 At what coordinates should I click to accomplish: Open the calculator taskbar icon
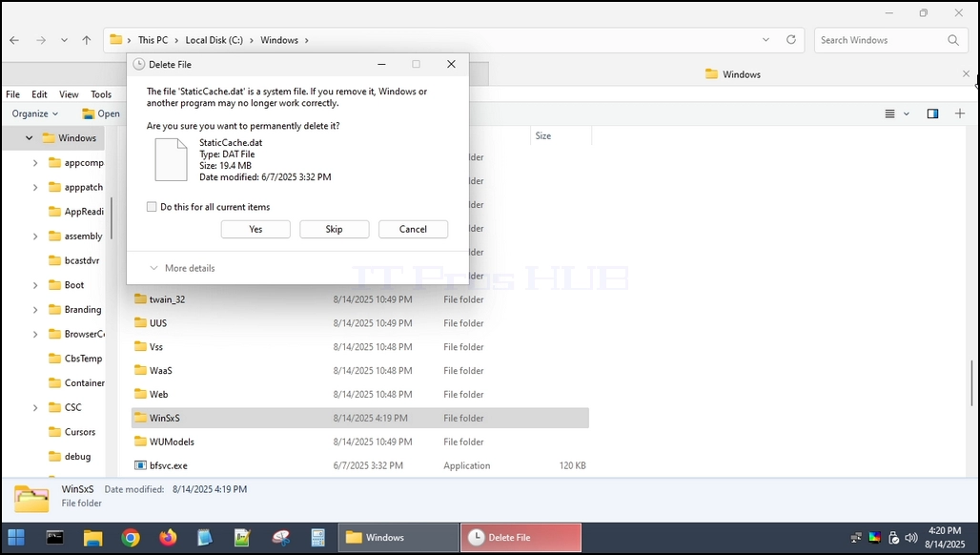pos(317,538)
